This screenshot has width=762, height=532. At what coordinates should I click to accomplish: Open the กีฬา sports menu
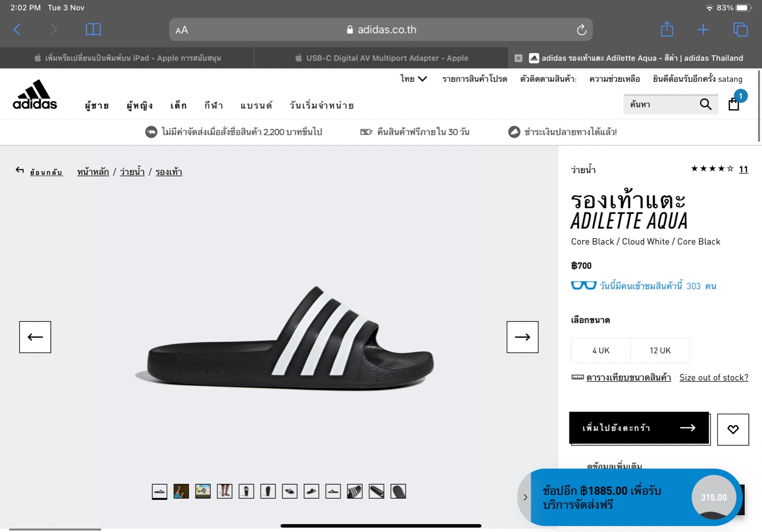click(x=213, y=105)
